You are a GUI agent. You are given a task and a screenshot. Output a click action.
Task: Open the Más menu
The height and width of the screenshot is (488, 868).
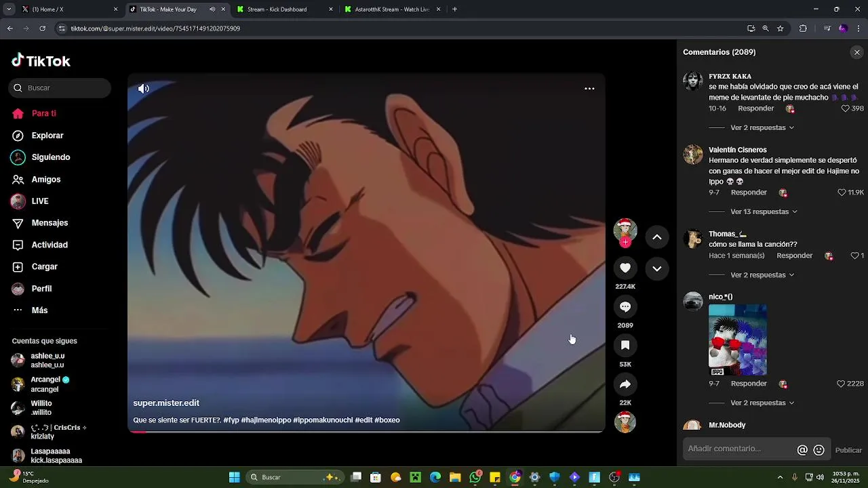pyautogui.click(x=39, y=310)
